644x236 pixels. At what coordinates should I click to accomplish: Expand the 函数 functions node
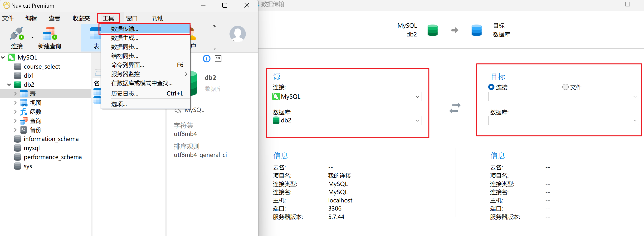pos(15,112)
